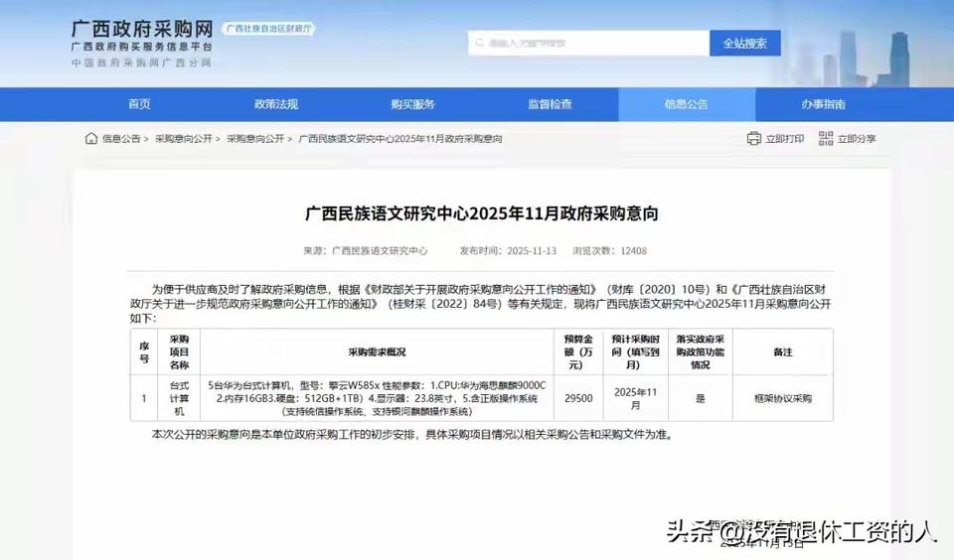This screenshot has width=954, height=560.
Task: Click the 台式计算机 cell in row 1
Action: [179, 398]
